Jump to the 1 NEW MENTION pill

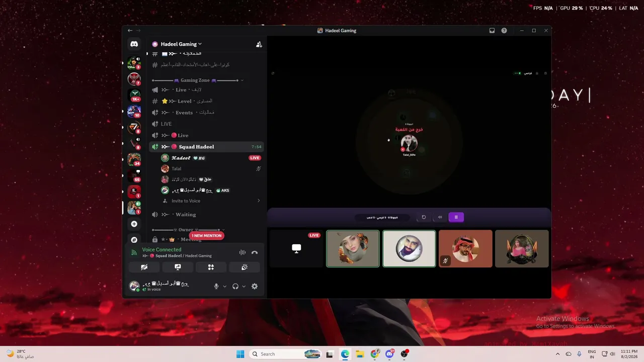click(x=206, y=235)
